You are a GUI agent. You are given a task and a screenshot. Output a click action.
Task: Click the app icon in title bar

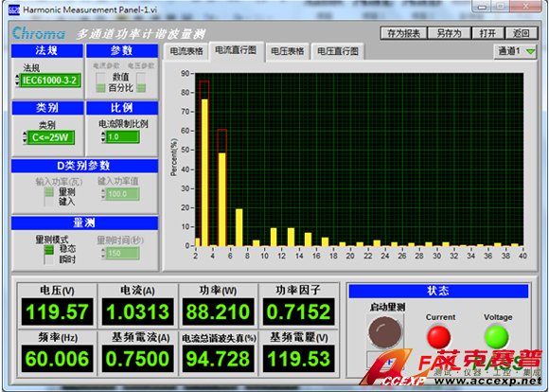pos(13,9)
